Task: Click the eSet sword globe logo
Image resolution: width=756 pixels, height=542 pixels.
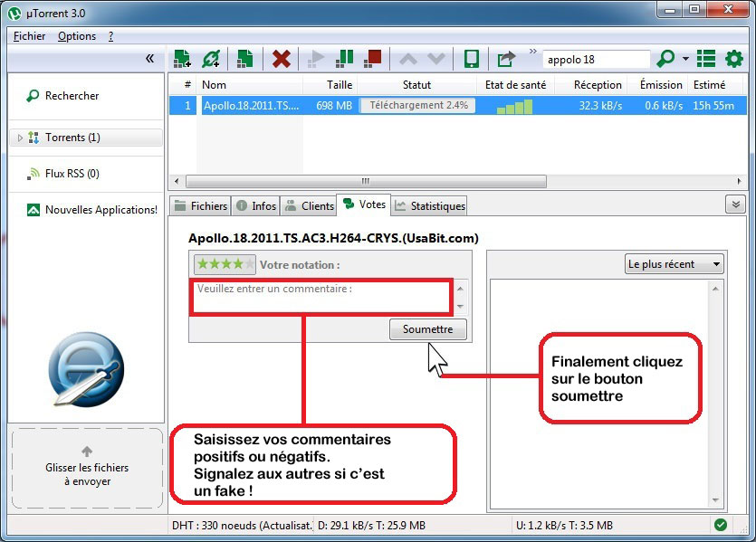Action: (x=87, y=369)
